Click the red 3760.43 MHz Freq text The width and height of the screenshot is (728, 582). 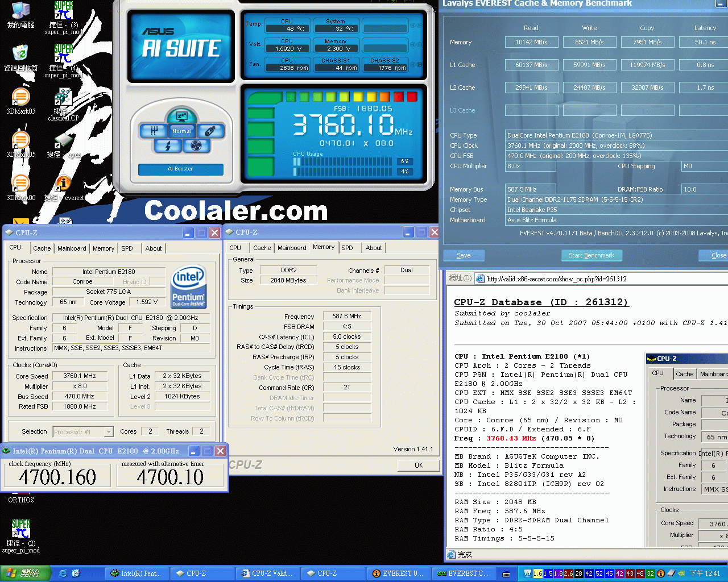(511, 438)
